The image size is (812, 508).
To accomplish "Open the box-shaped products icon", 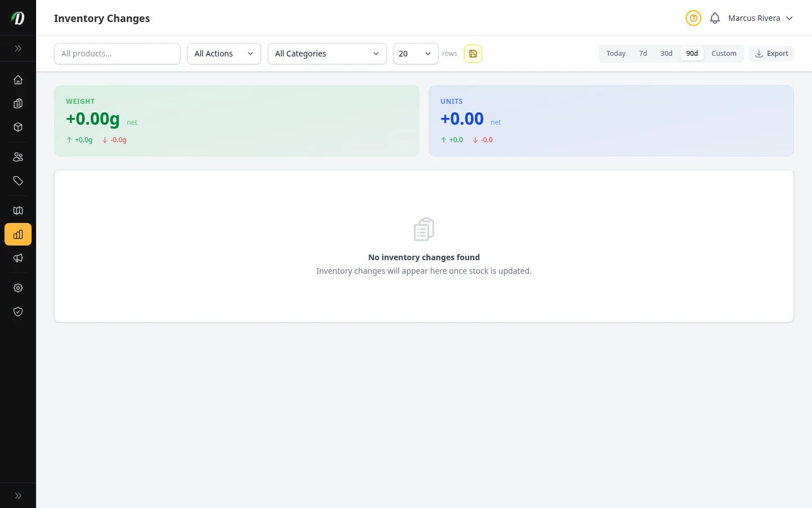I will point(18,127).
